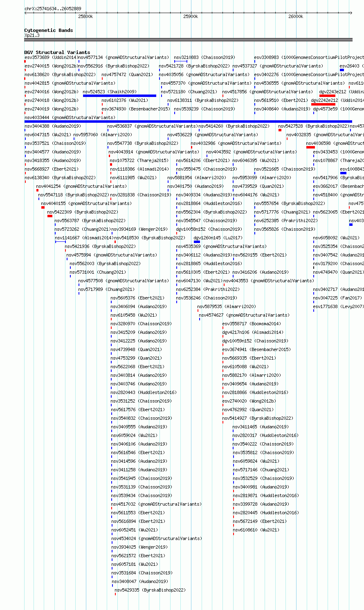This screenshot has height=610, width=364.
Task: Click the long blue bar of nsv4033444
Action: point(188,122)
